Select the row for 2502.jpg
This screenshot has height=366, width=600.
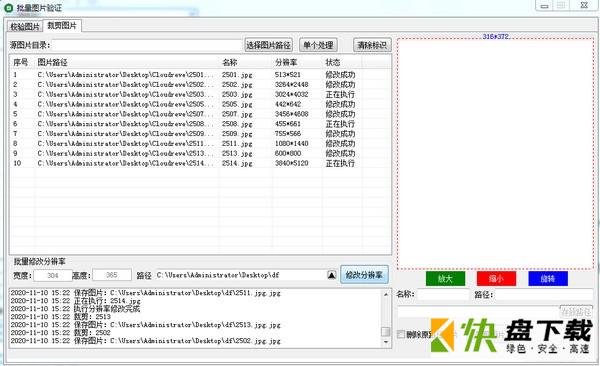200,85
